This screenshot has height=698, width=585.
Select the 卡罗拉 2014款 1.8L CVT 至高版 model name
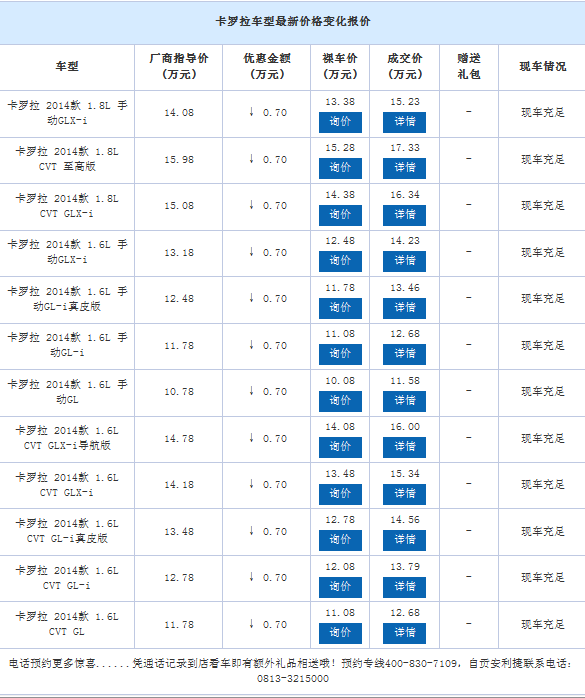pos(67,159)
